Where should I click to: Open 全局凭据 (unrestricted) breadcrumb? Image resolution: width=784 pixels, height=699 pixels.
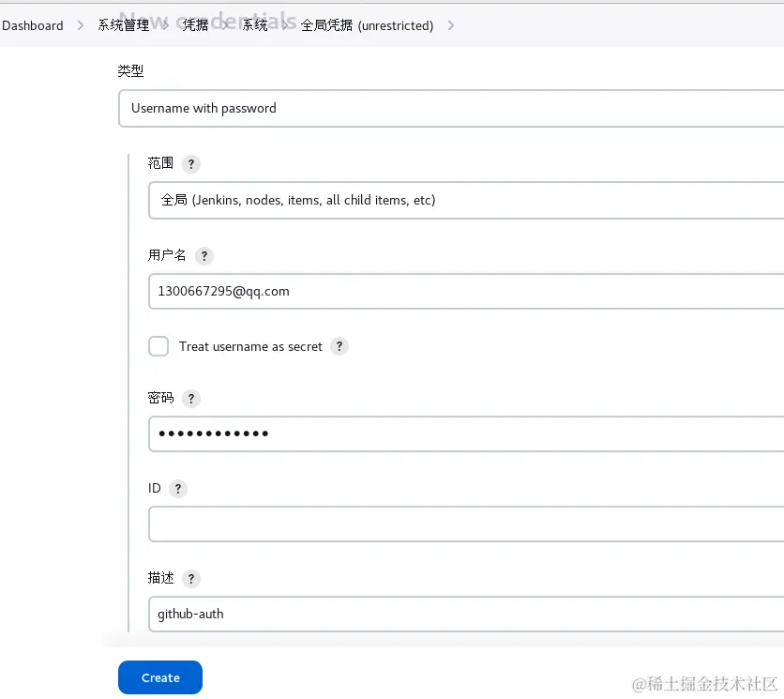367,25
